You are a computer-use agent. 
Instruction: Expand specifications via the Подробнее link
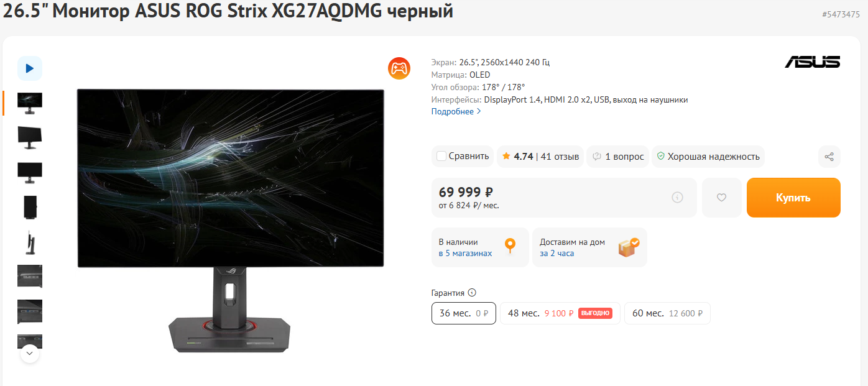click(456, 111)
